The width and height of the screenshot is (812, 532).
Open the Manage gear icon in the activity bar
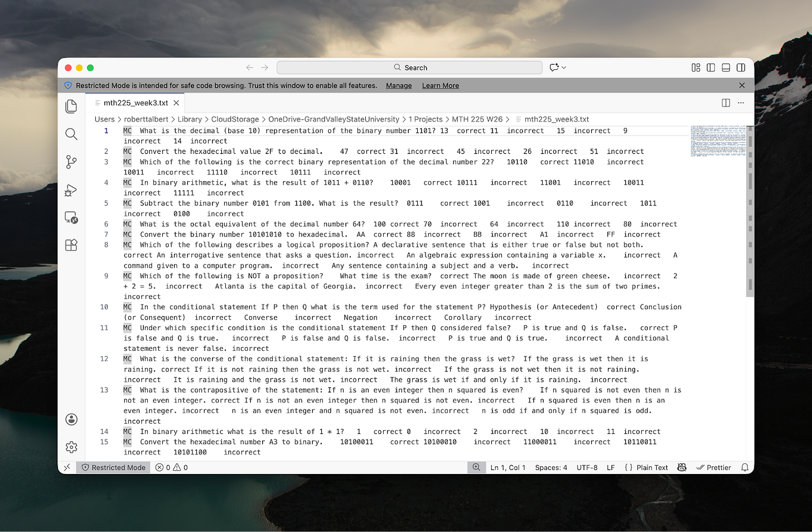pyautogui.click(x=71, y=447)
